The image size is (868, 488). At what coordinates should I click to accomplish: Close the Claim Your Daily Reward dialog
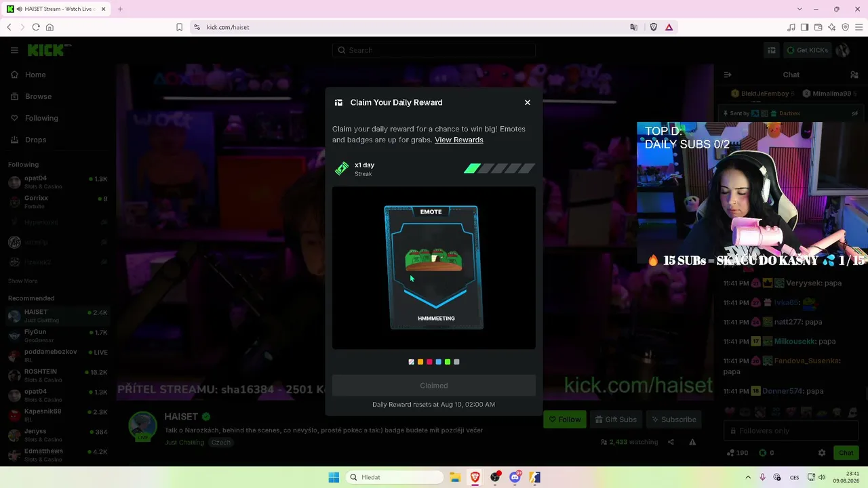tap(528, 102)
